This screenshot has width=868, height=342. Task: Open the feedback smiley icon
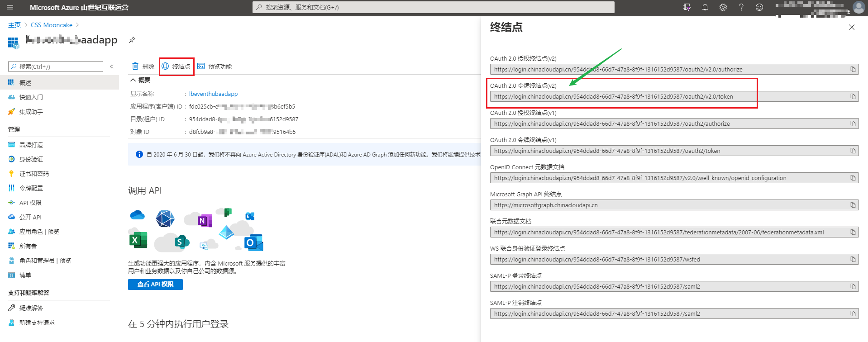759,7
